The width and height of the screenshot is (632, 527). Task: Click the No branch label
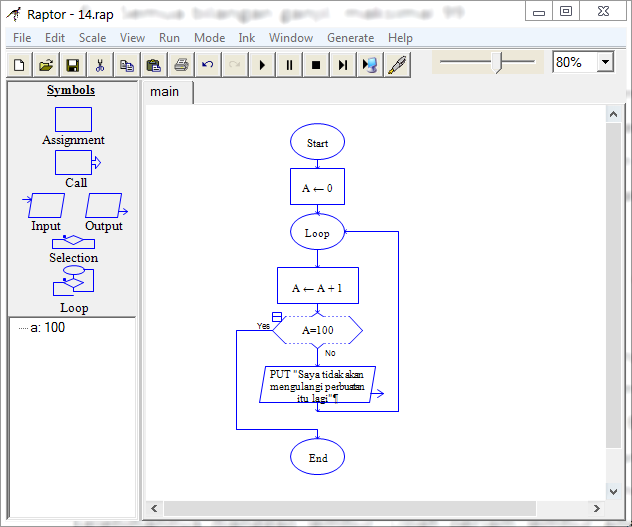[x=330, y=353]
